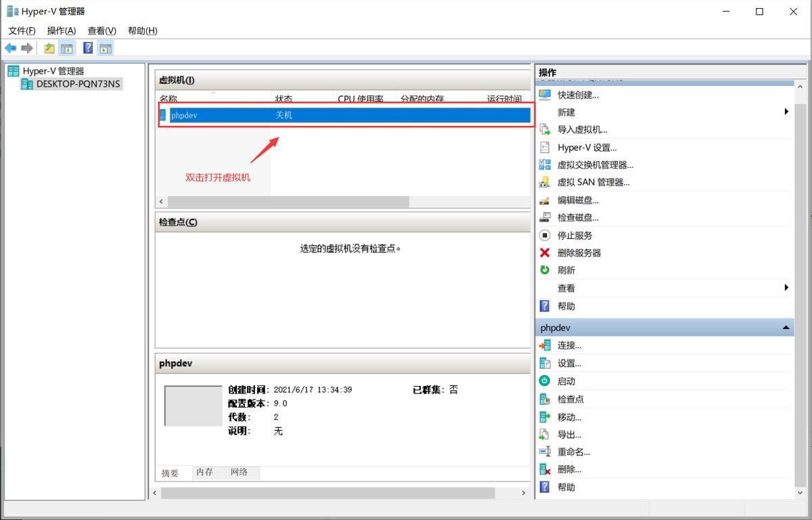Expand the 新建 submenu arrow
Viewport: 812px width, 520px height.
(786, 112)
